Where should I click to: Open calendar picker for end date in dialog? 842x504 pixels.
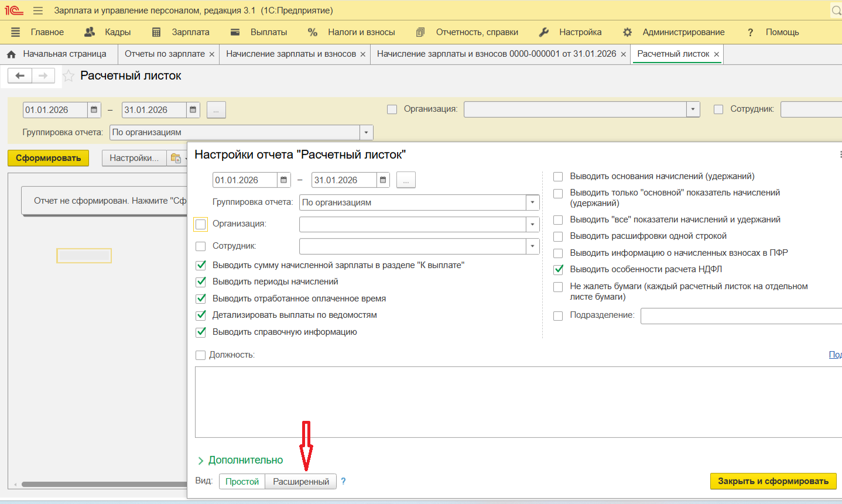[383, 180]
